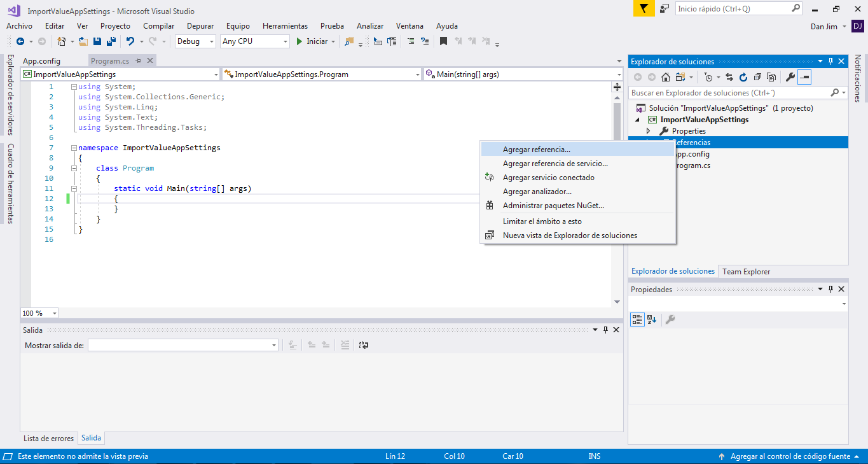The height and width of the screenshot is (464, 868).
Task: Toggle the categorized view in Propiedades
Action: (637, 320)
